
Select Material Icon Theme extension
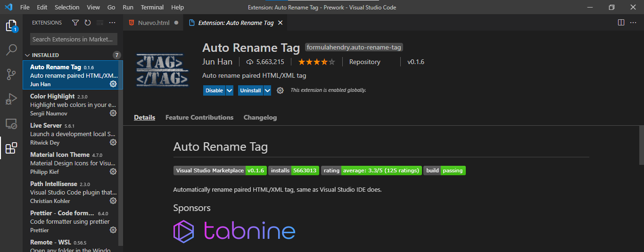click(73, 163)
